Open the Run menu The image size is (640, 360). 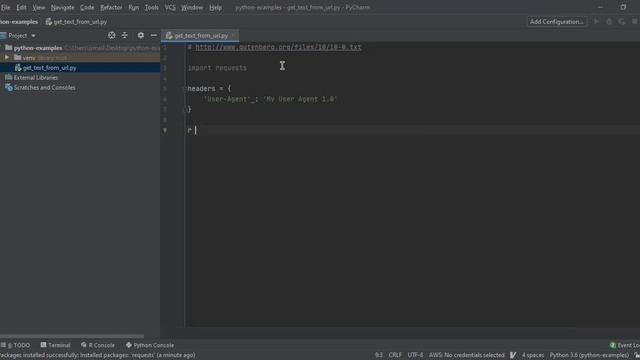[x=133, y=7]
